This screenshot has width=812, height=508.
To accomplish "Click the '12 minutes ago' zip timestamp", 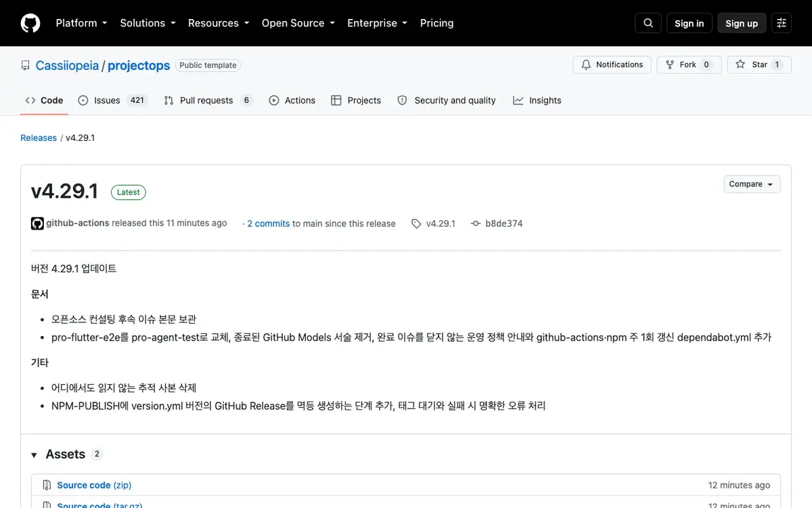I will pos(739,485).
